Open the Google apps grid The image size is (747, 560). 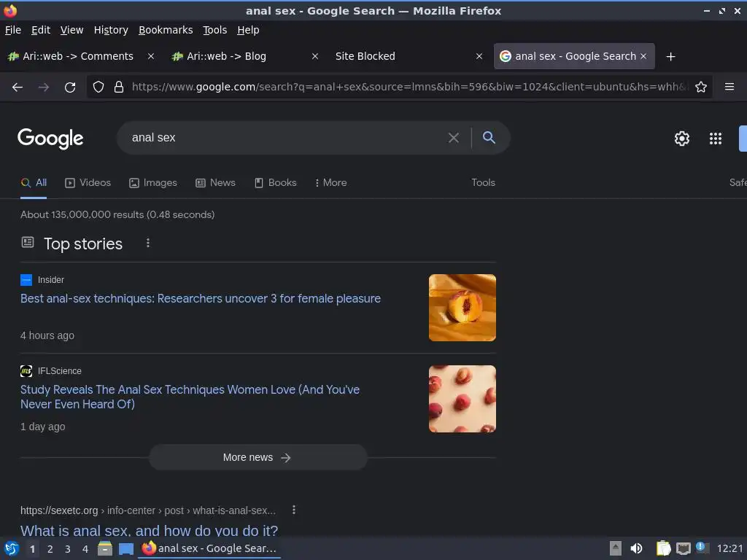tap(716, 139)
